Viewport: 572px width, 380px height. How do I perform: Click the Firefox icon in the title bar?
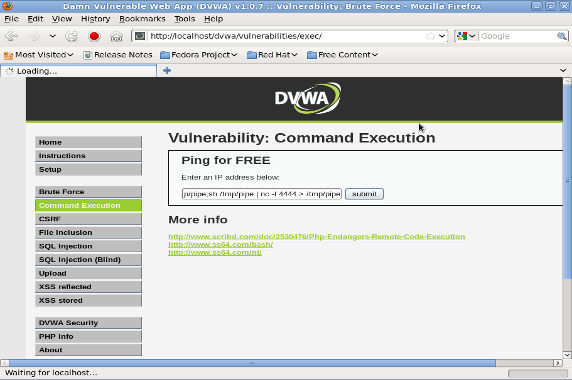tap(7, 6)
